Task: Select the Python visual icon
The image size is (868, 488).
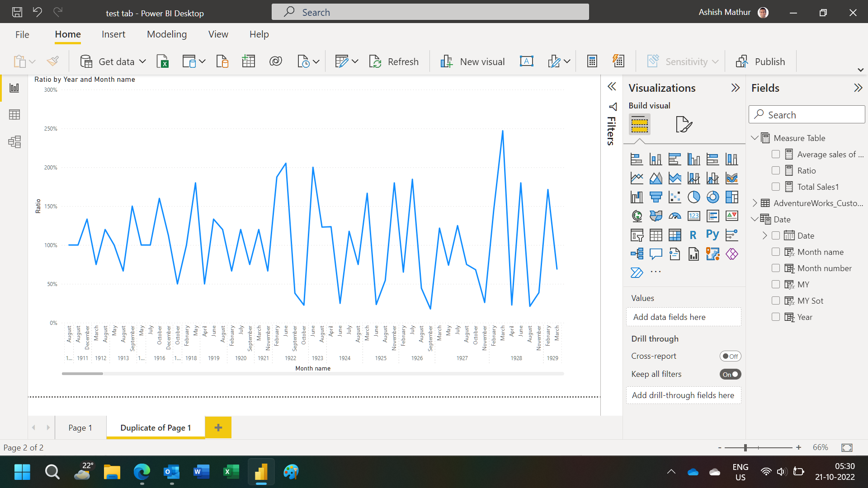Action: tap(713, 235)
